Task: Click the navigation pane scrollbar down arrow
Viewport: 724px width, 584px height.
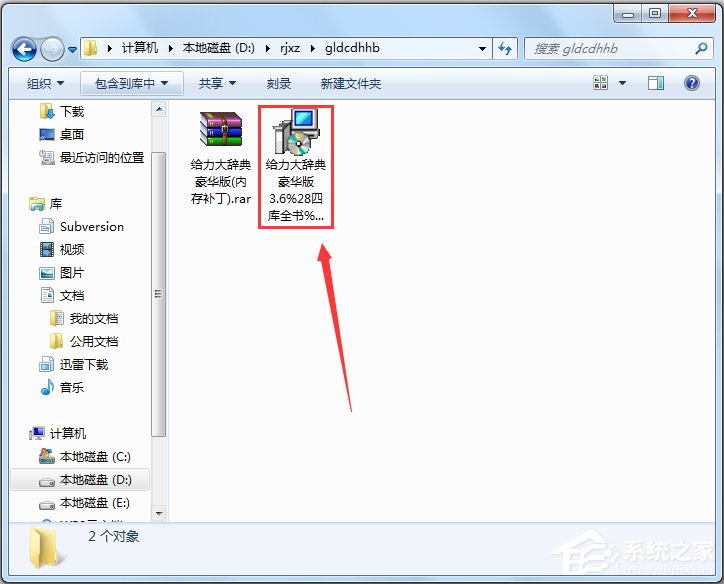Action: click(x=159, y=513)
